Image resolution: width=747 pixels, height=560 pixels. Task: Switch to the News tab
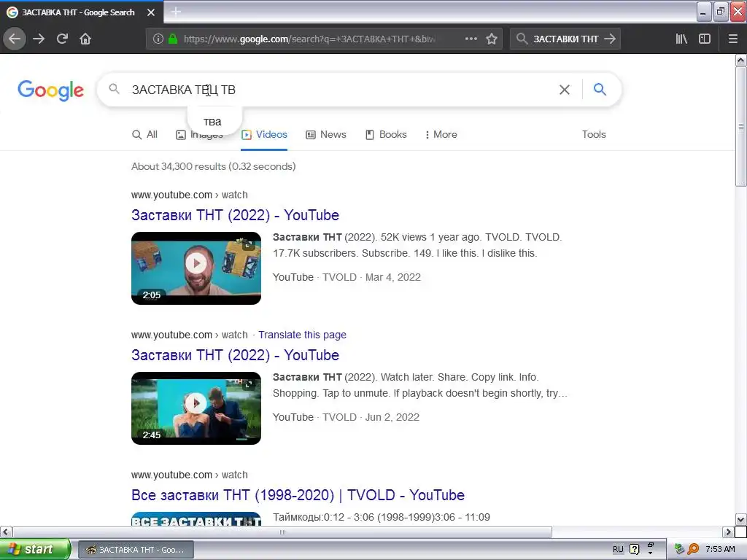pos(326,135)
